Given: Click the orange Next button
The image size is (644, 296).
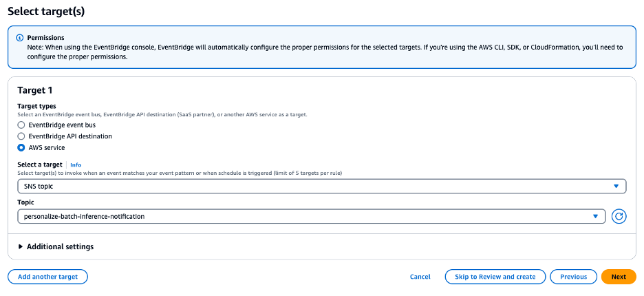Looking at the screenshot, I should [x=618, y=277].
